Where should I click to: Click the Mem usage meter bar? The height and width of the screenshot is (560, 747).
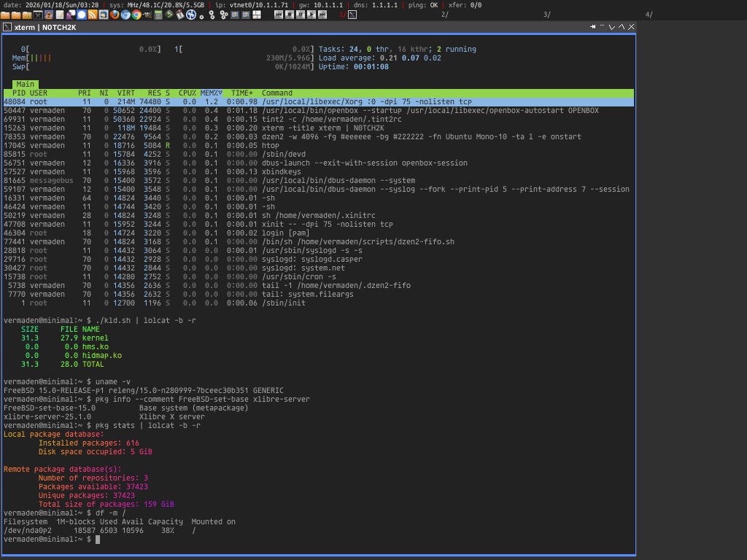pyautogui.click(x=163, y=58)
